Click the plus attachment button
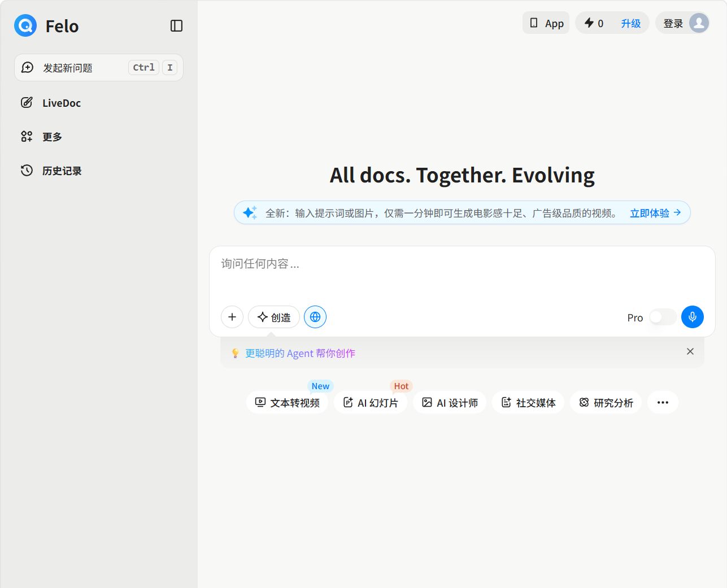727x588 pixels. (232, 317)
